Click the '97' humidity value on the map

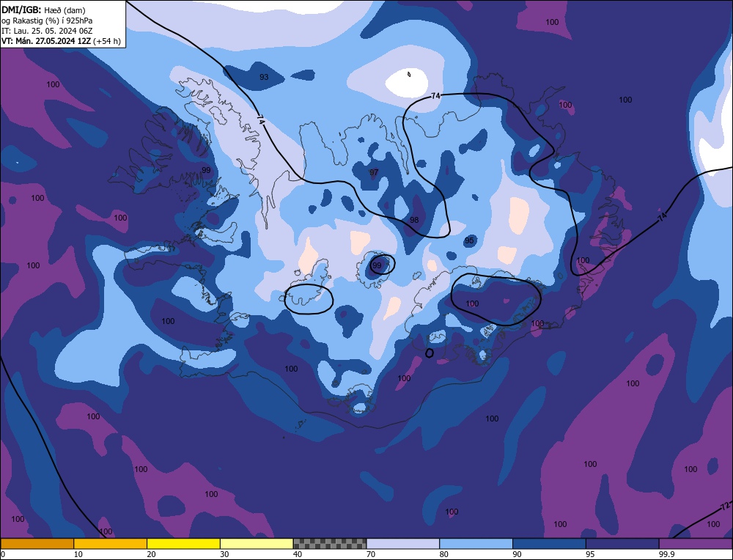pos(374,172)
